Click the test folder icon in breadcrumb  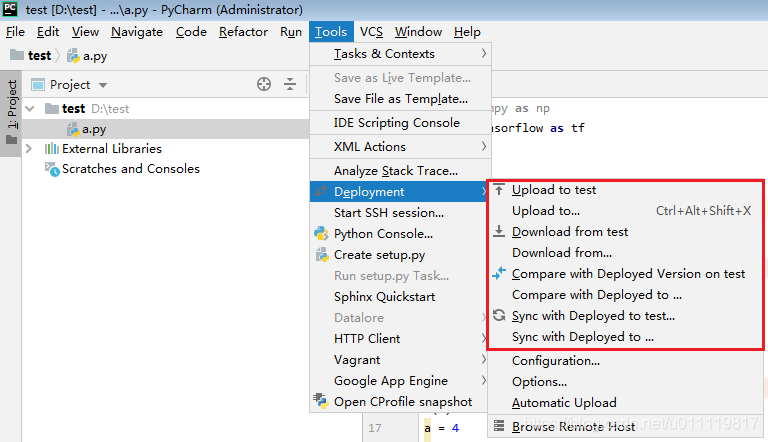click(x=17, y=54)
